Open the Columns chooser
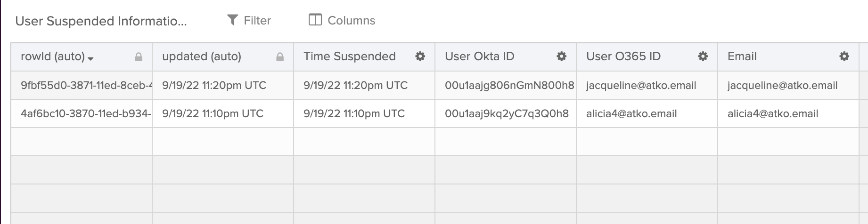Image resolution: width=868 pixels, height=224 pixels. pyautogui.click(x=351, y=20)
